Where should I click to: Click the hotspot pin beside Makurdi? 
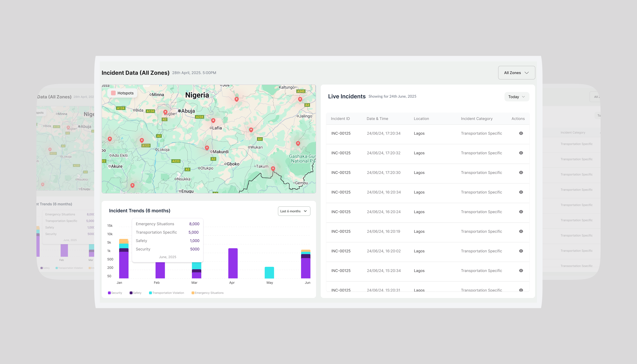tap(207, 148)
